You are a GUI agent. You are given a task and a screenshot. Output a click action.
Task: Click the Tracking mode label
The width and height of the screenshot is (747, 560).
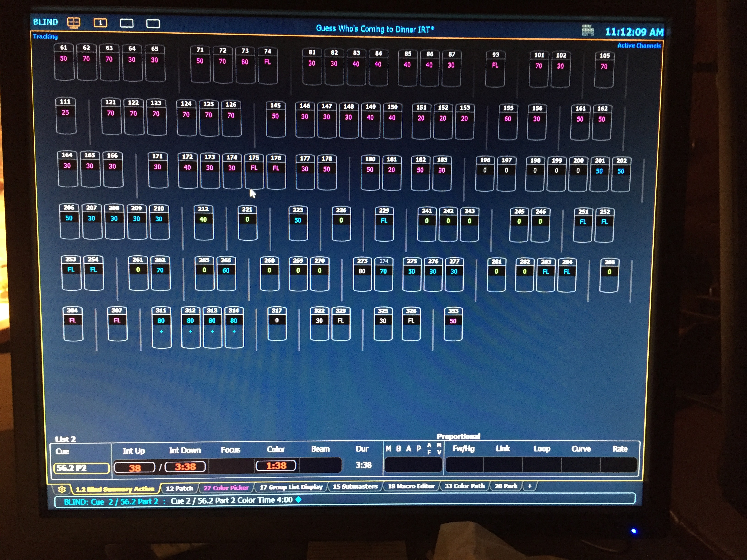point(45,36)
